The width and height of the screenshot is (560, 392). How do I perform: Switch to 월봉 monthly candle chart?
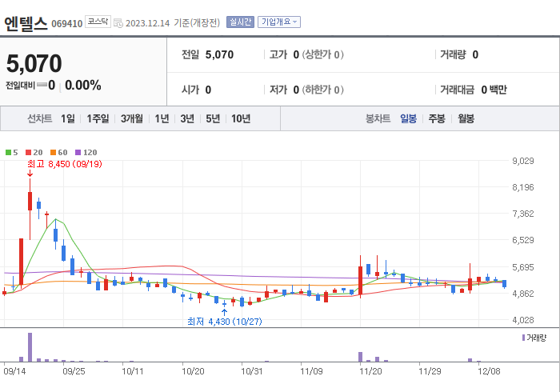point(466,118)
